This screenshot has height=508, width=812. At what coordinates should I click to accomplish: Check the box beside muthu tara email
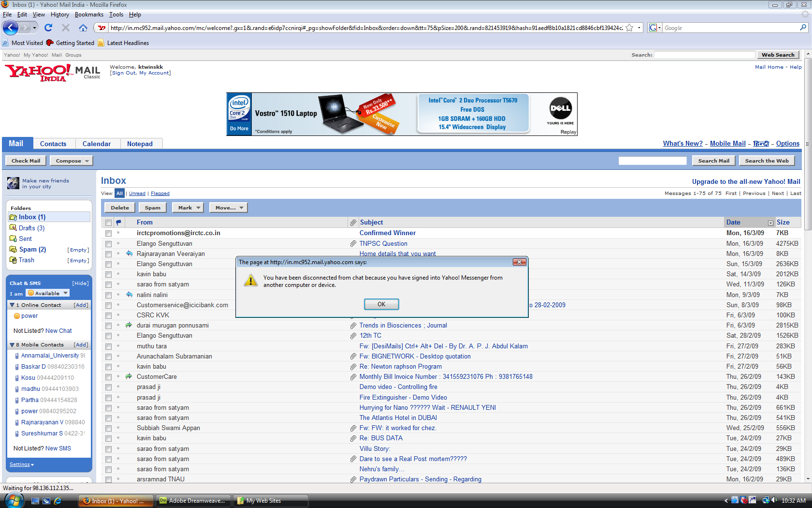tap(108, 346)
